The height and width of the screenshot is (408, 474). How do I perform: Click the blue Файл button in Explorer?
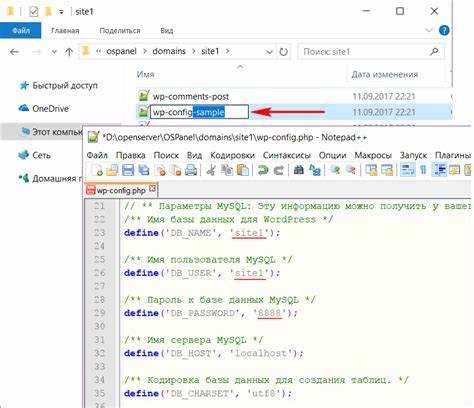coord(21,31)
